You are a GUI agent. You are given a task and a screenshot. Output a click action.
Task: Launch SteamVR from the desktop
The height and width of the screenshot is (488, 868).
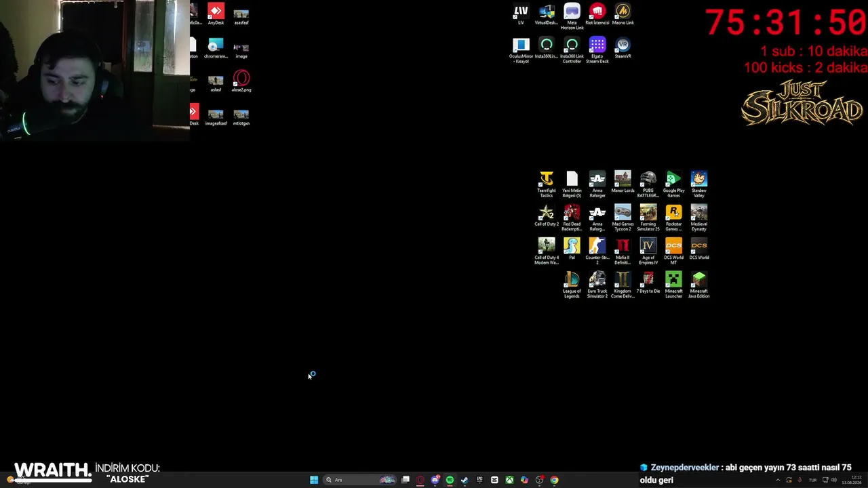tap(623, 47)
